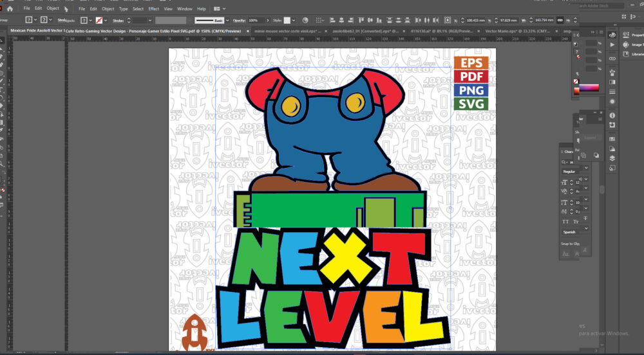Click the Recolor Artwork globe icon
The width and height of the screenshot is (644, 355).
pos(305,20)
